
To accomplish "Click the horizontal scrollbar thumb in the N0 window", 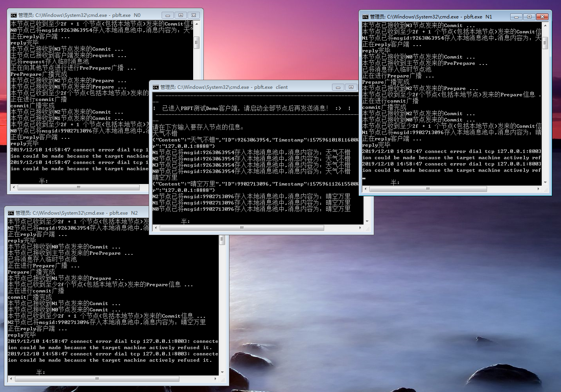I will [x=79, y=188].
